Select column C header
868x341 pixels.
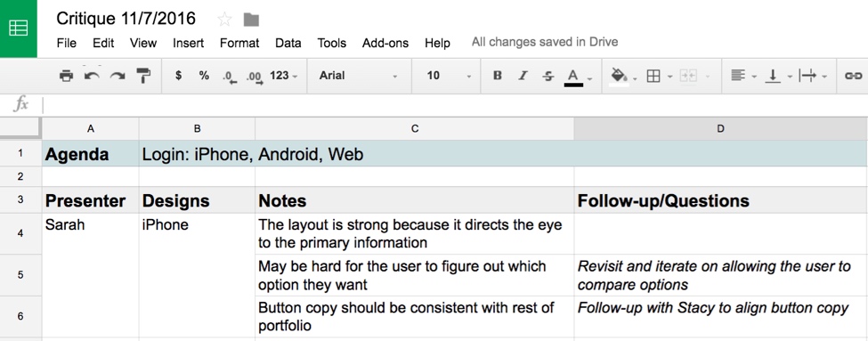tap(415, 129)
